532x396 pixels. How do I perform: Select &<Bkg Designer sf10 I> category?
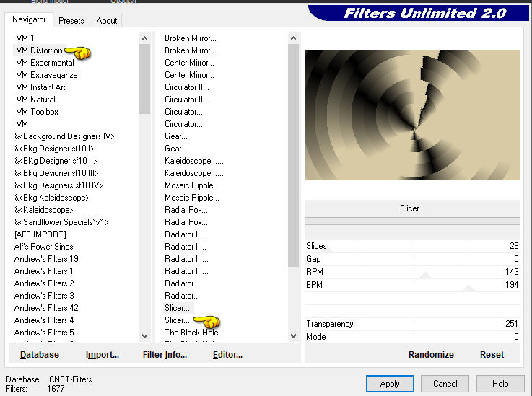coord(54,149)
